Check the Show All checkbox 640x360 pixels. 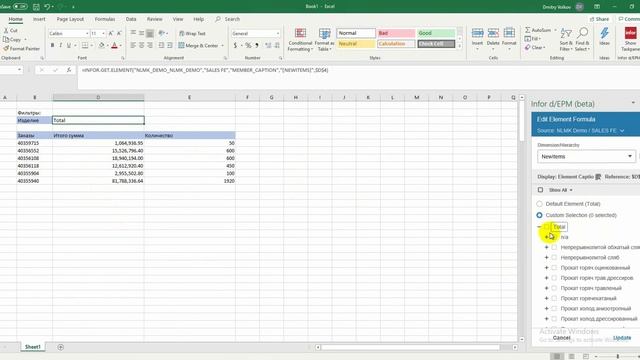(540, 190)
